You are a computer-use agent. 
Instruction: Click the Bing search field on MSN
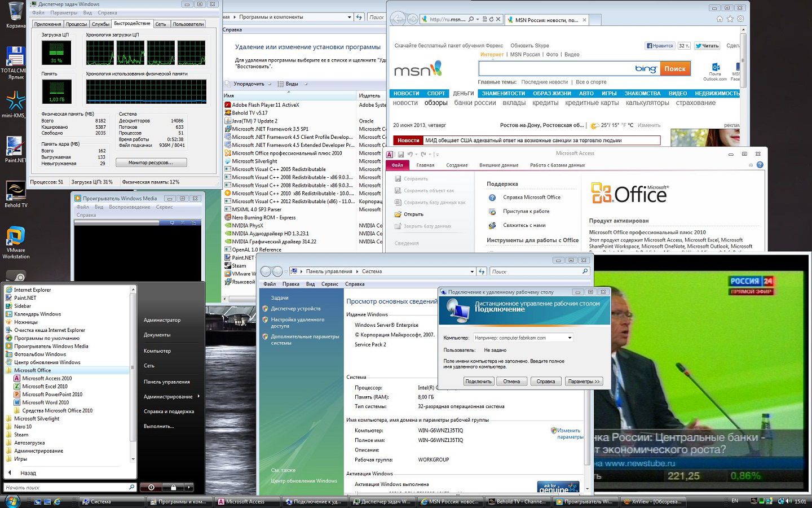pyautogui.click(x=568, y=69)
